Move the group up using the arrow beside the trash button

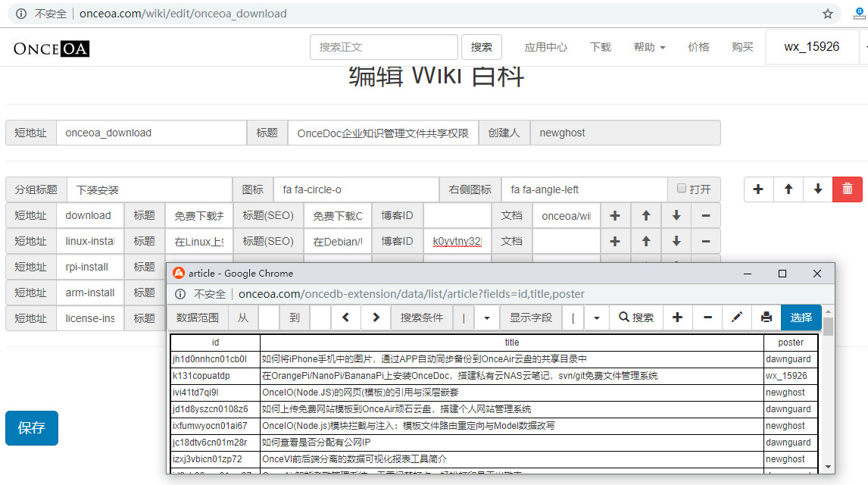point(788,189)
